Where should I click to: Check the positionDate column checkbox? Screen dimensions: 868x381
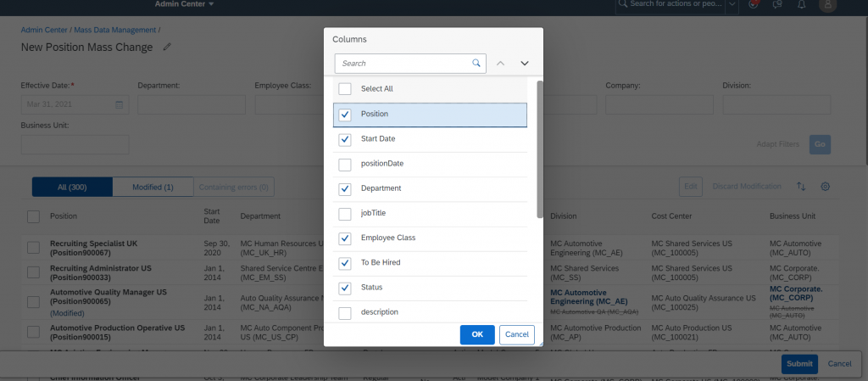[x=345, y=165]
